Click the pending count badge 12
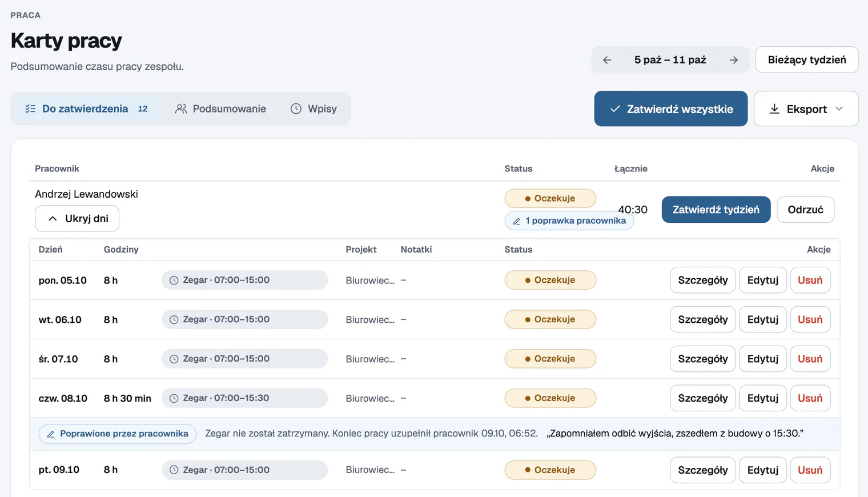The height and width of the screenshot is (497, 868). pos(143,109)
